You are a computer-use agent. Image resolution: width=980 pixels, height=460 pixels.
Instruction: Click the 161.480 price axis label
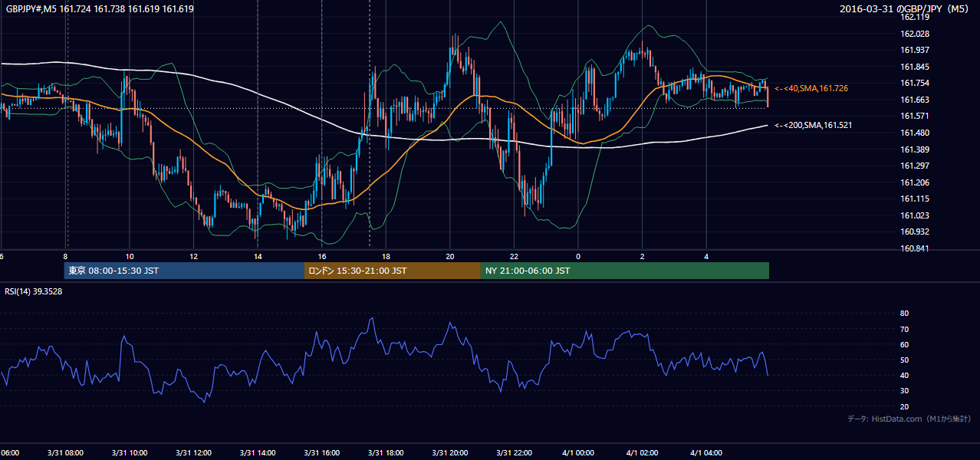coord(915,133)
